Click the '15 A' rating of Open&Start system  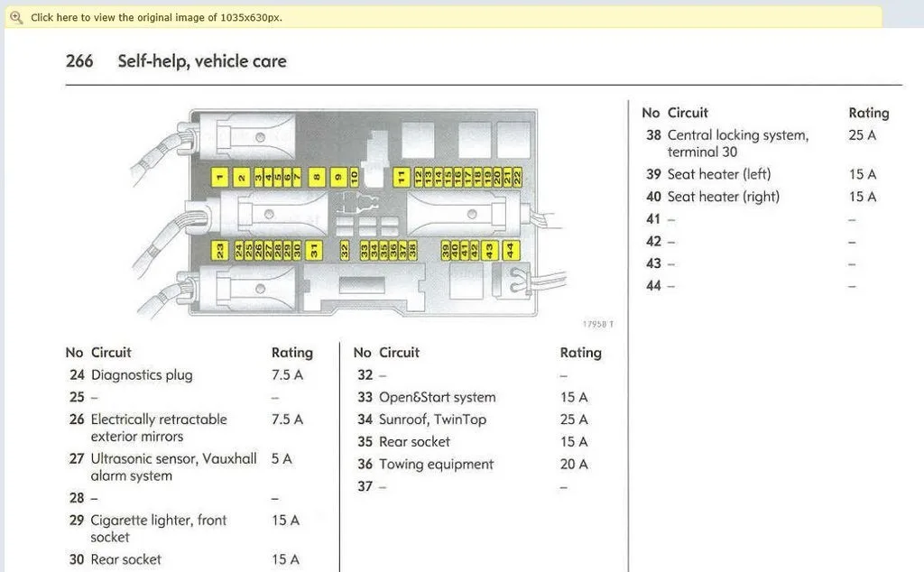click(x=574, y=398)
